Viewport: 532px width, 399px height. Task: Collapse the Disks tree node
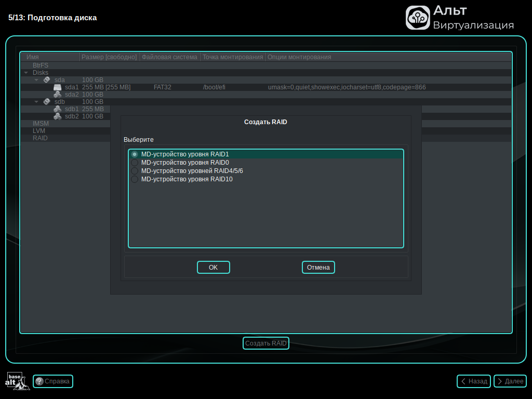[x=26, y=73]
